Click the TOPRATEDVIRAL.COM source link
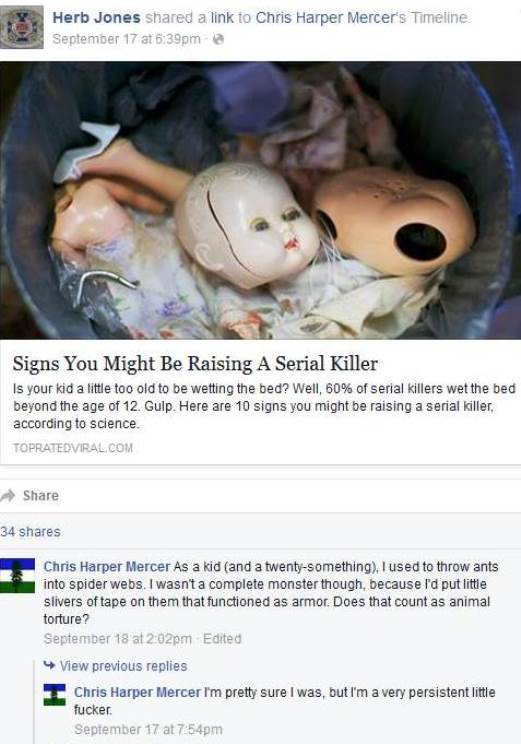 tap(73, 448)
